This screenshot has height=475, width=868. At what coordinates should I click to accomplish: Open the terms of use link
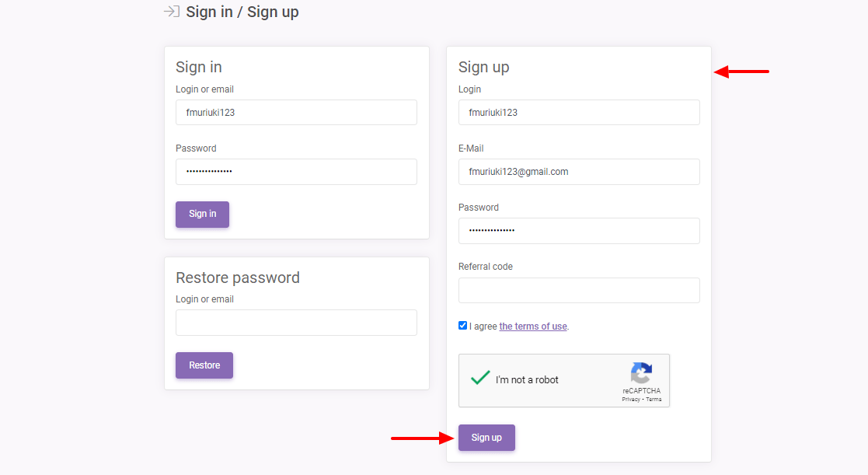click(533, 326)
